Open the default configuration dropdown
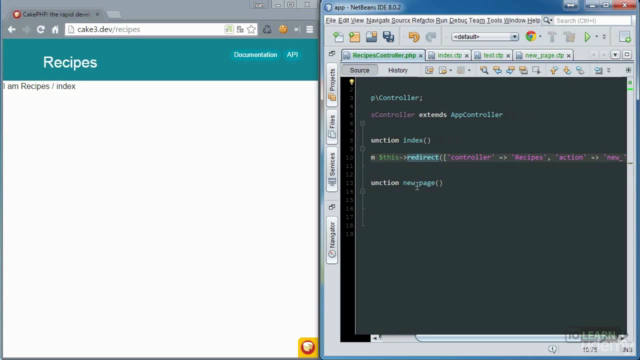Viewport: 640px width, 360px height. (x=485, y=37)
